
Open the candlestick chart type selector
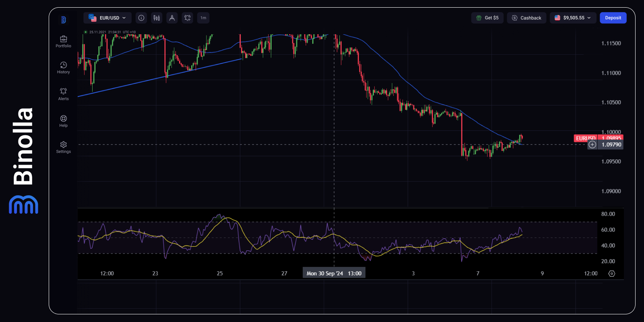click(x=157, y=18)
